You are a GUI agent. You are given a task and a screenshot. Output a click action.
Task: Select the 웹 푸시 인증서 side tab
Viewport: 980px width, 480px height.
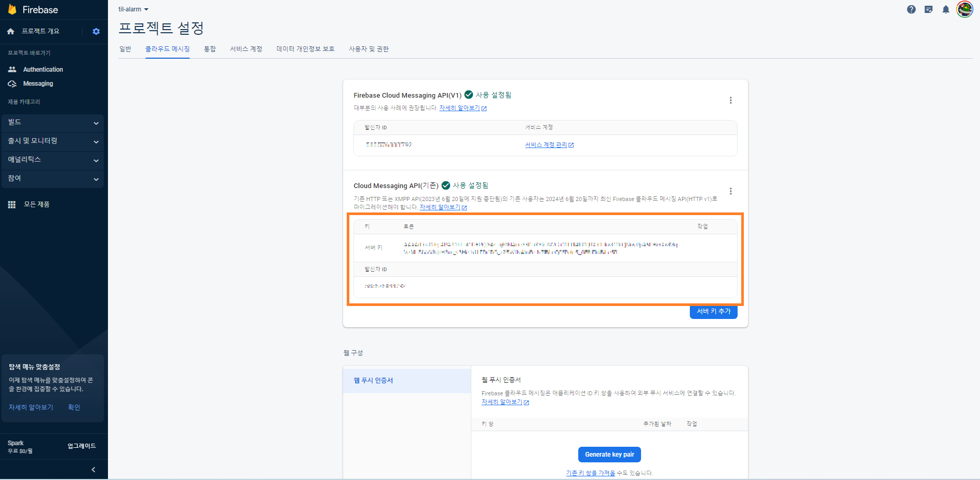(x=407, y=381)
